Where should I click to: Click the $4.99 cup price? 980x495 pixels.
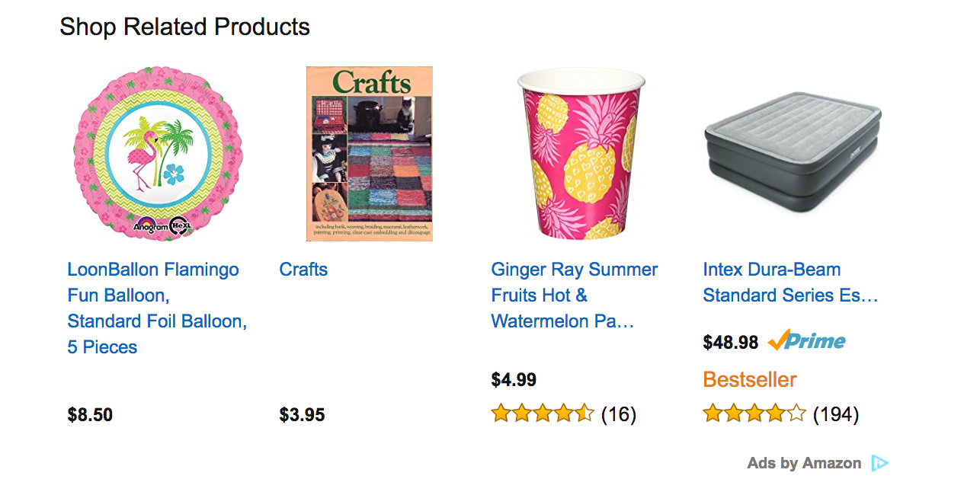click(514, 379)
